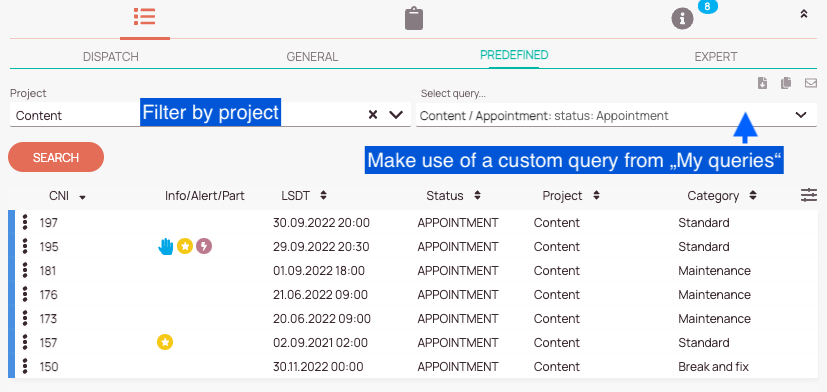
Task: Open the three-dot menu for ticket 195
Action: click(x=25, y=246)
